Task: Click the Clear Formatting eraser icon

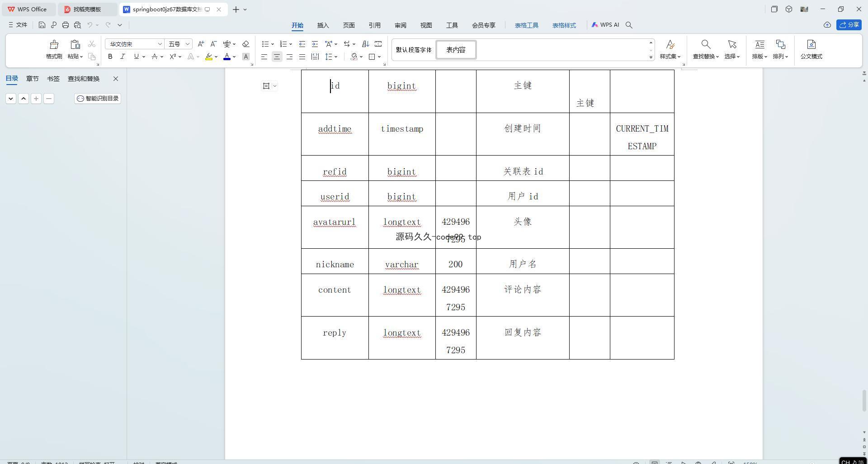Action: tap(246, 44)
